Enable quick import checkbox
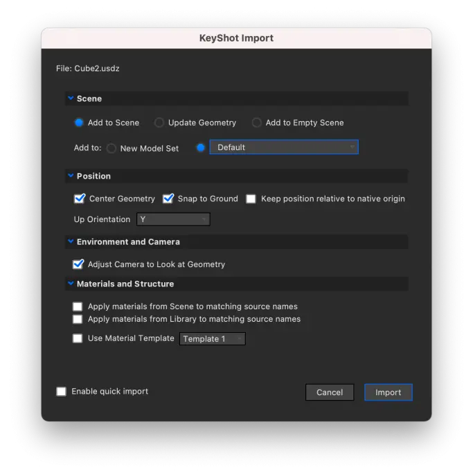This screenshot has width=473, height=476. tap(62, 392)
